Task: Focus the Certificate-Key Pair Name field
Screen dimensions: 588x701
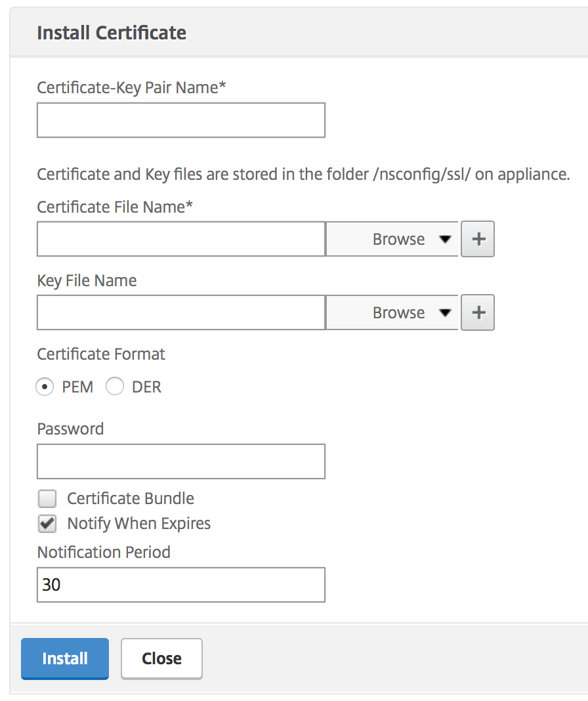Action: pos(180,120)
